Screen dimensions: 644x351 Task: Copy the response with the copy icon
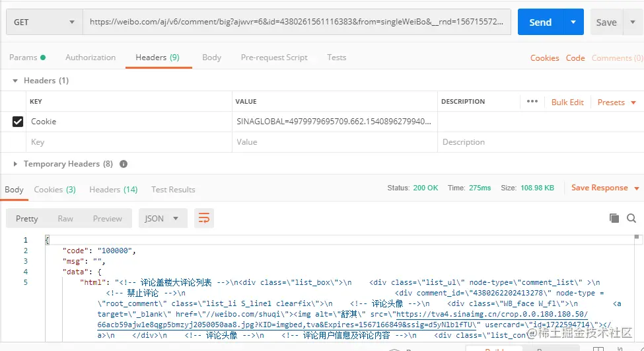click(614, 218)
